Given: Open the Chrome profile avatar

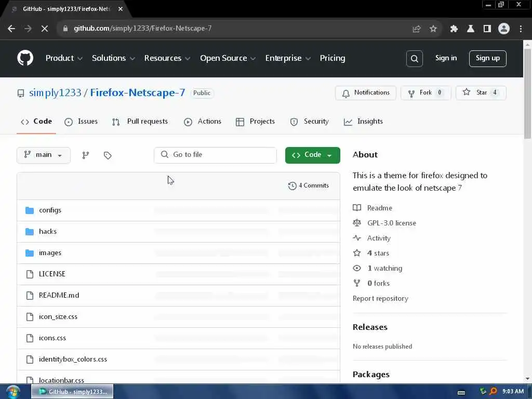Looking at the screenshot, I should 504,29.
